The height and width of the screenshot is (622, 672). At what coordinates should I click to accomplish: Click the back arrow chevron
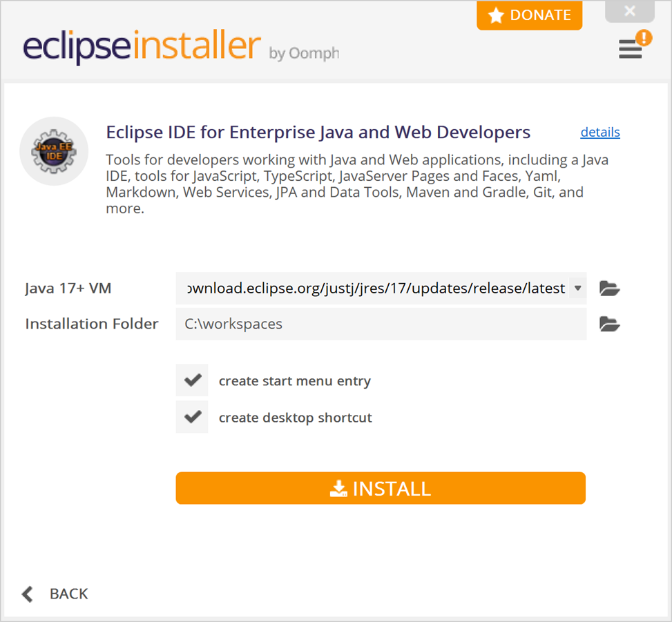[x=28, y=594]
